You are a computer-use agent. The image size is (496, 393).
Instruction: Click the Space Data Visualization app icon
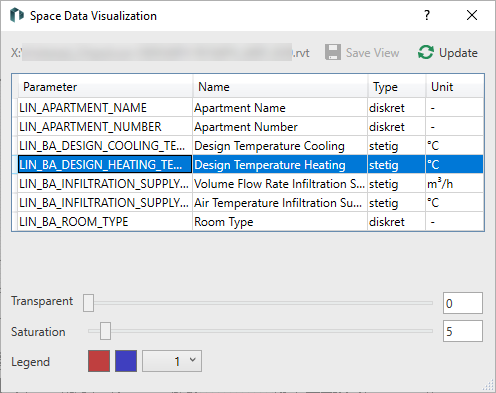click(x=16, y=15)
